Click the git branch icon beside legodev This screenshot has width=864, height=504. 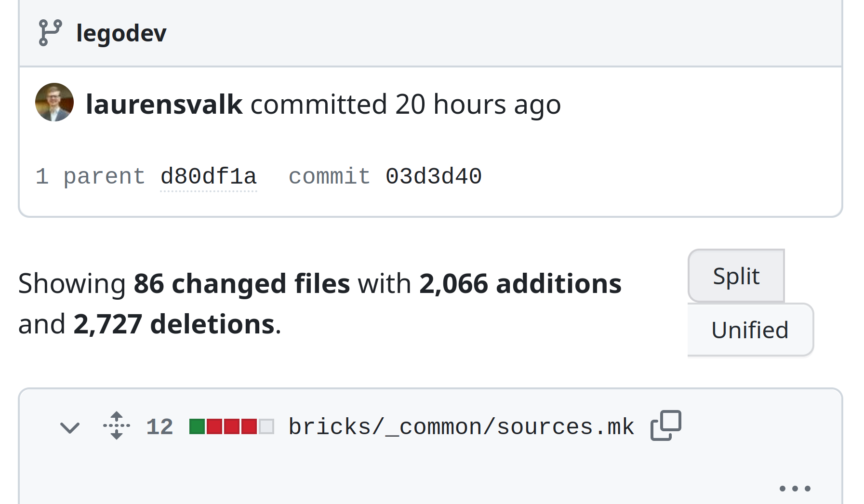[50, 33]
